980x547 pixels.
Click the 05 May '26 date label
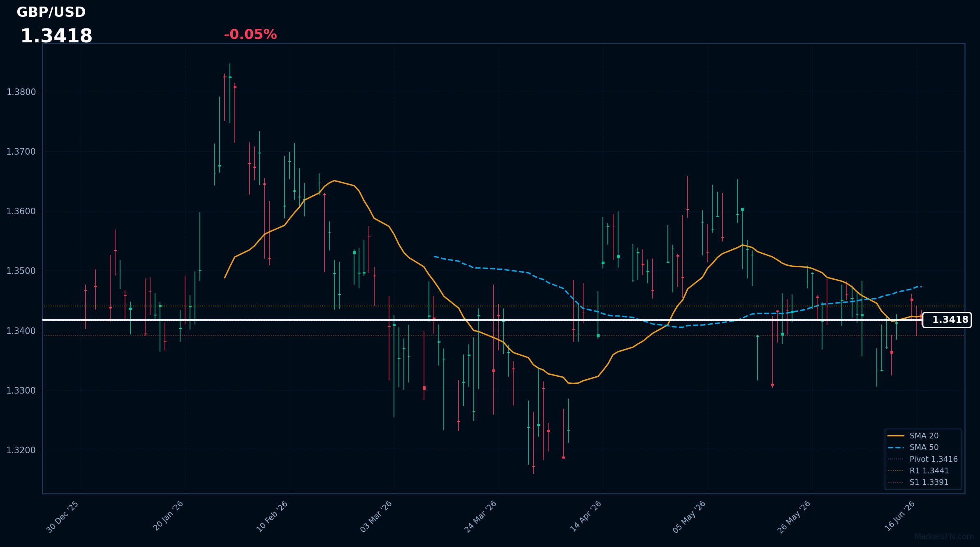point(689,517)
